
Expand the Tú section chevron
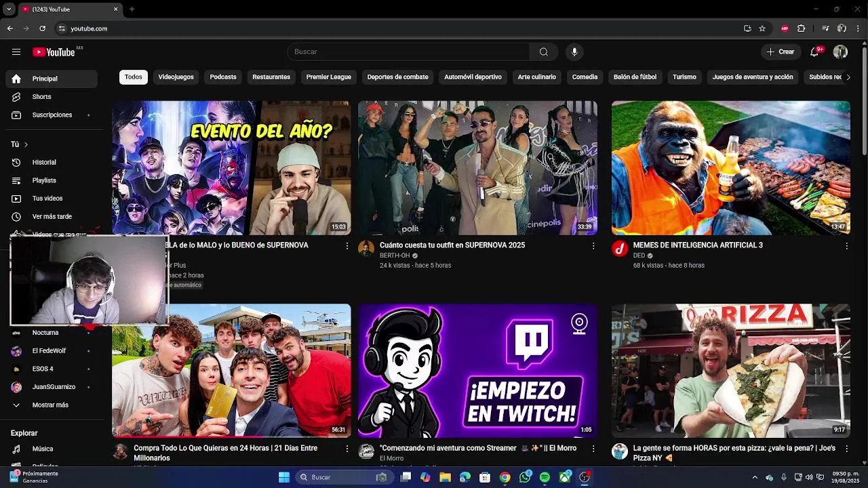pos(26,144)
